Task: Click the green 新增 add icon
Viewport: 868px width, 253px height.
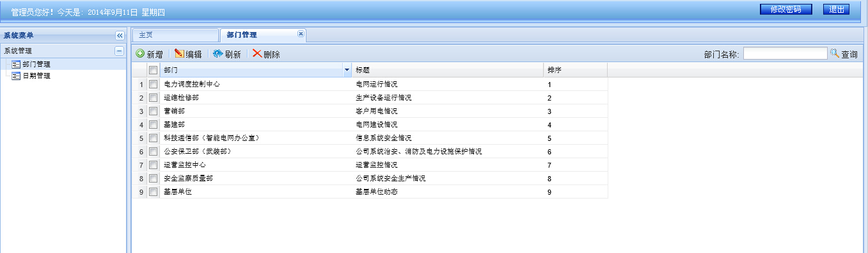Action: coord(140,54)
